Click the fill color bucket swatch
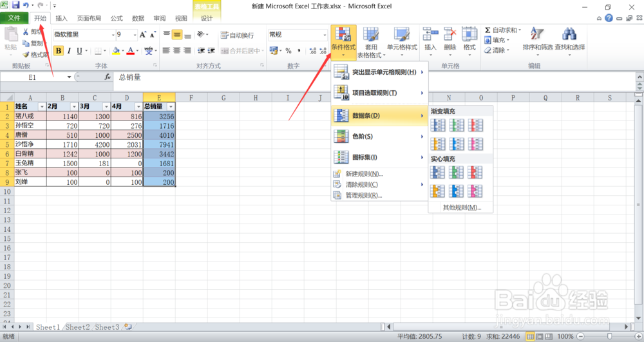Viewport: 644px width, 342px height. (116, 50)
